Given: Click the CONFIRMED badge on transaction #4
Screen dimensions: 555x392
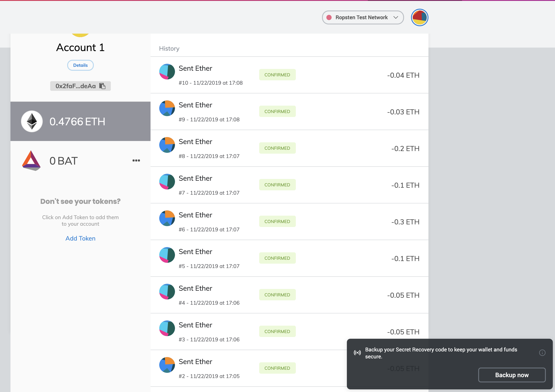Looking at the screenshot, I should (277, 295).
